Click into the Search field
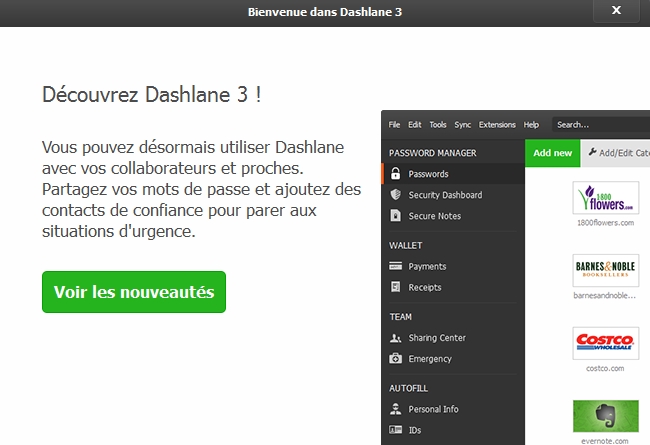650x445 pixels. 601,125
